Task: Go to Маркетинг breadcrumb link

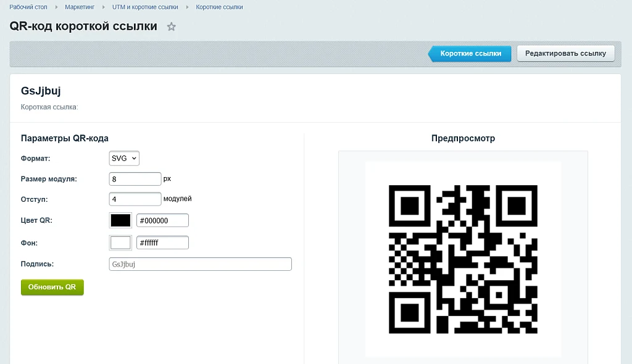Action: [x=80, y=7]
